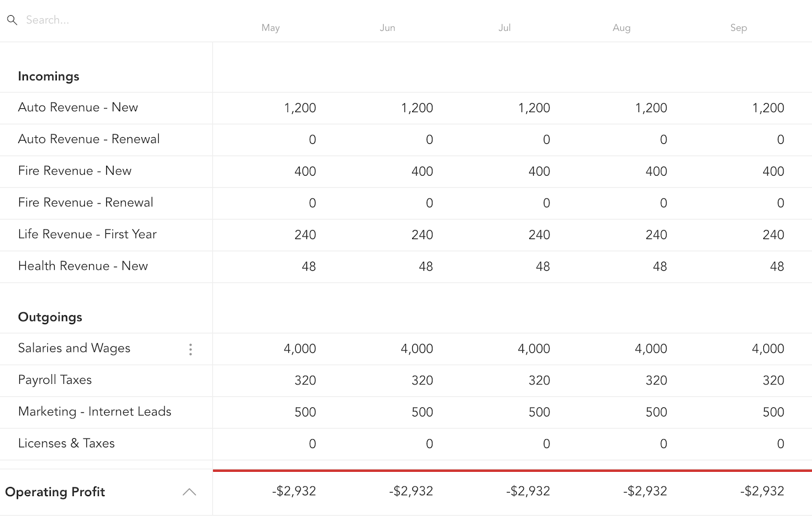This screenshot has width=812, height=519.
Task: Click the Operating Profit label
Action: tap(55, 492)
